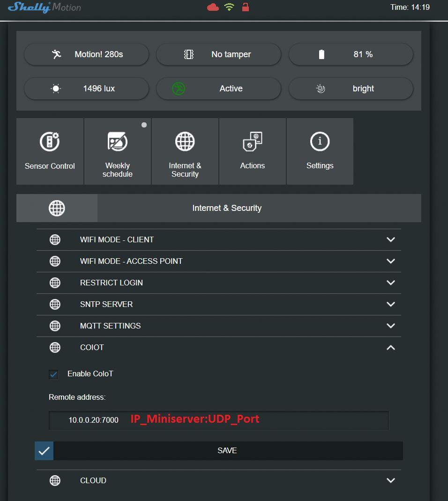Click the Remote address: label
Image resolution: width=448 pixels, height=501 pixels.
[x=77, y=397]
